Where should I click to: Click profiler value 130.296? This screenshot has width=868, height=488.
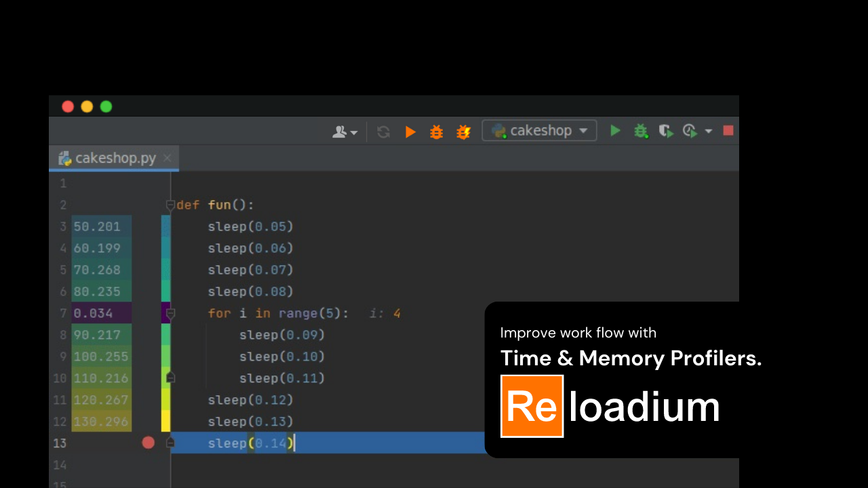[x=101, y=422]
